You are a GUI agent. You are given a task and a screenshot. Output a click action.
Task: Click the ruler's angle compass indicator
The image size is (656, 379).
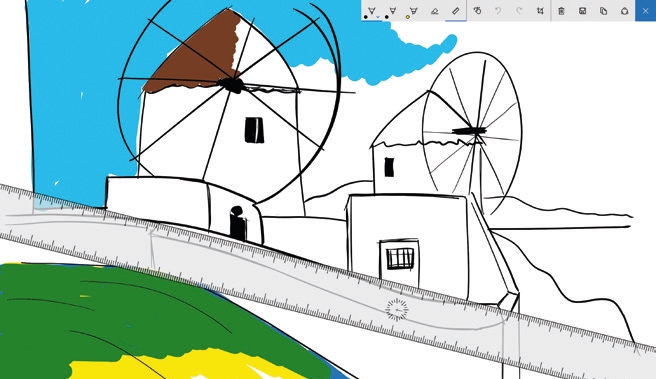397,310
